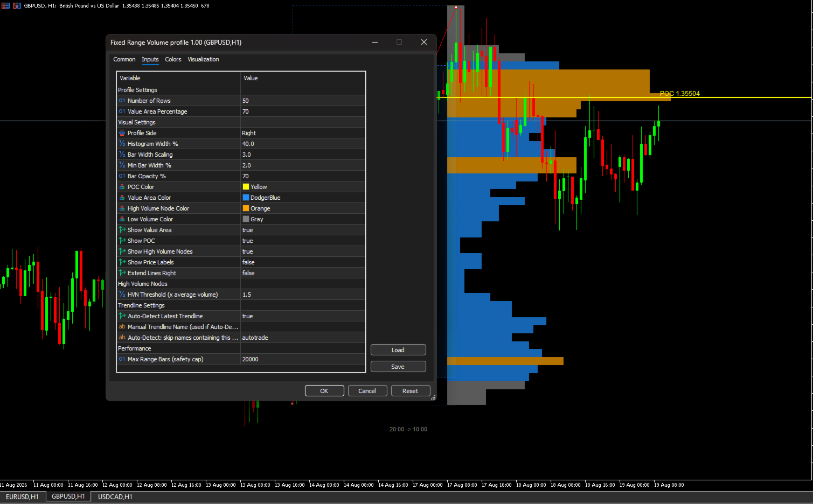Click the High Volume Node Orange swatch
The width and height of the screenshot is (813, 504).
coord(246,208)
